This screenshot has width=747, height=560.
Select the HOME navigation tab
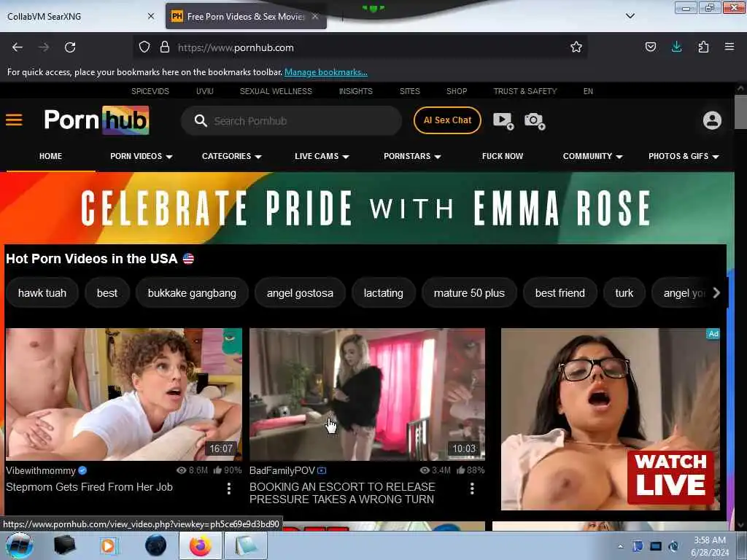50,156
